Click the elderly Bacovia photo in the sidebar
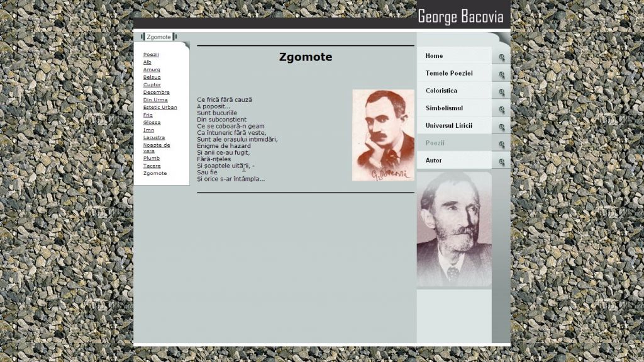 point(453,230)
